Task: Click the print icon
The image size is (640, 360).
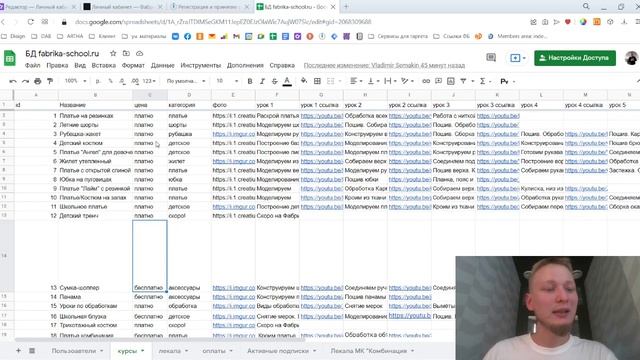Action: point(38,81)
